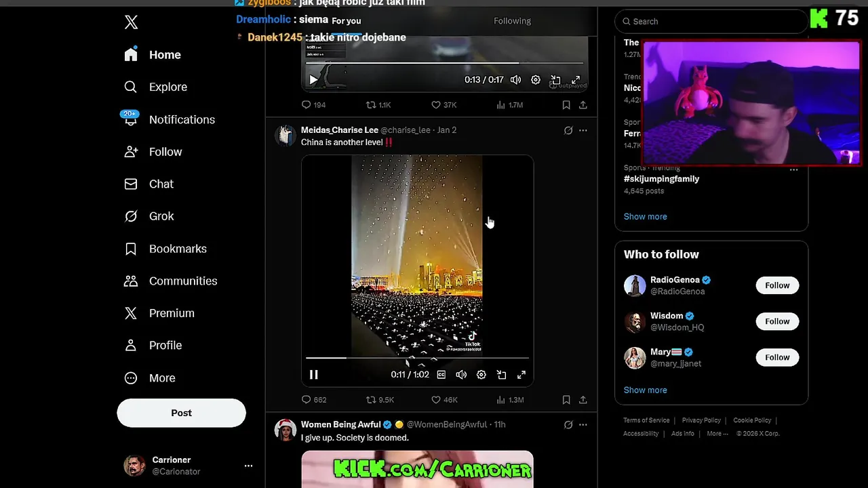Share the Charise Lee post
The width and height of the screenshot is (868, 488).
click(583, 400)
